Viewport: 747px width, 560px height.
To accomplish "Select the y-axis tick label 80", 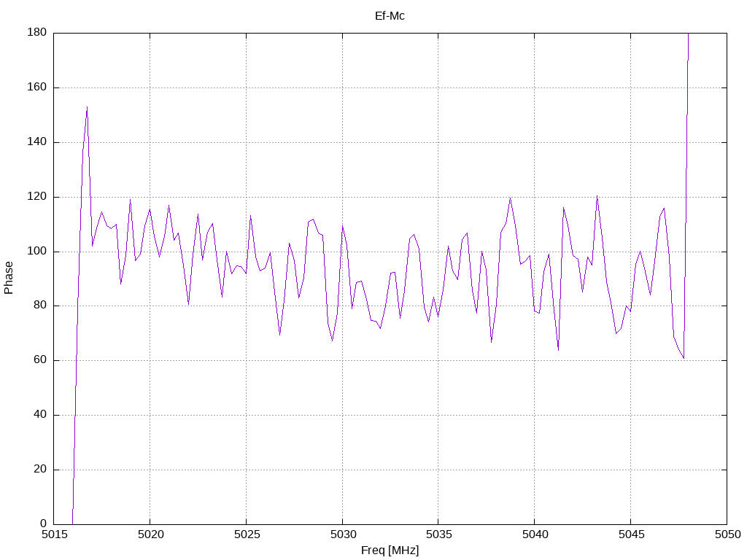I will tap(40, 306).
